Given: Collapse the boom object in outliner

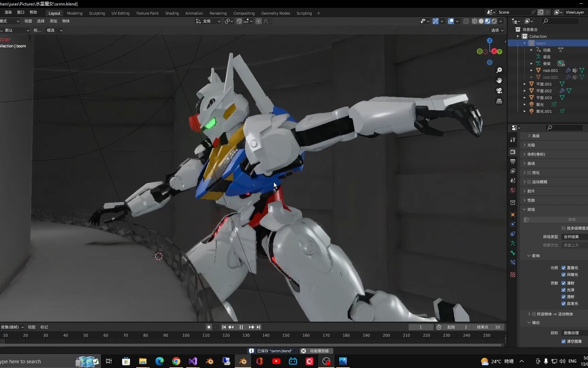Looking at the screenshot, I should pos(525,43).
